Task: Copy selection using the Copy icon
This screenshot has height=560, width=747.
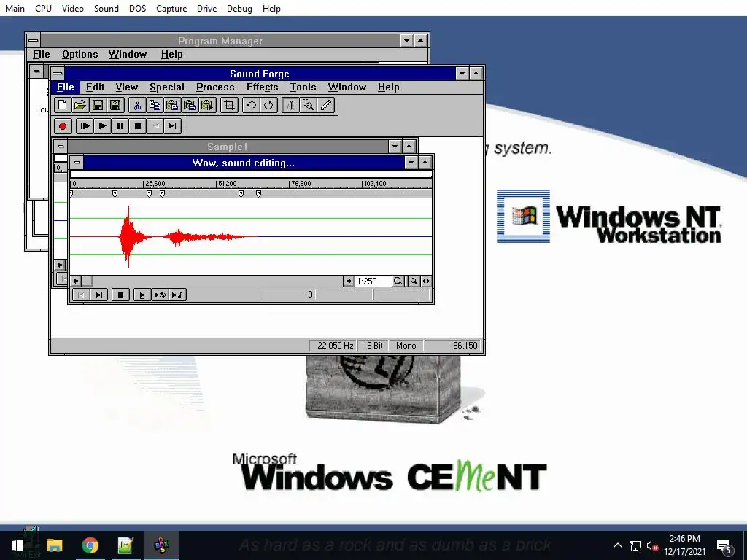Action: click(155, 105)
